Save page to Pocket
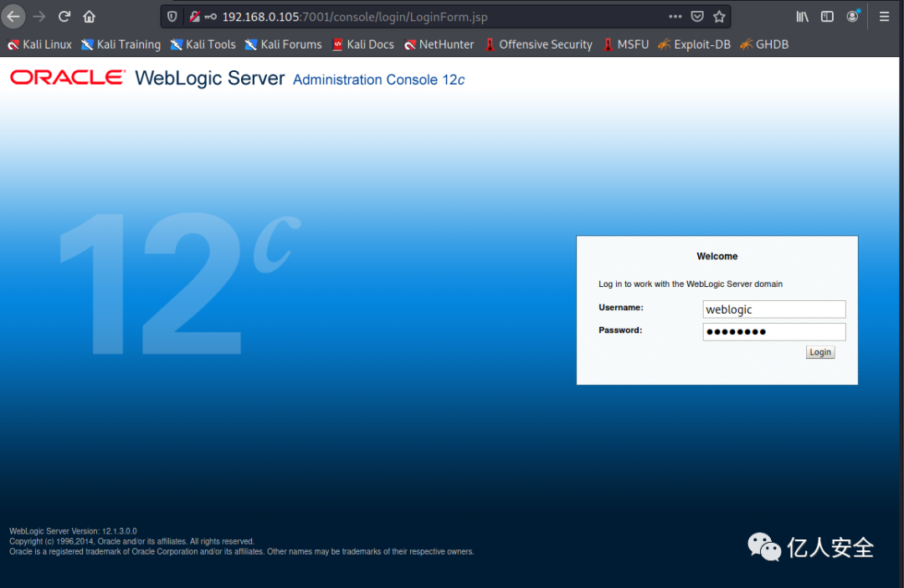 (697, 17)
